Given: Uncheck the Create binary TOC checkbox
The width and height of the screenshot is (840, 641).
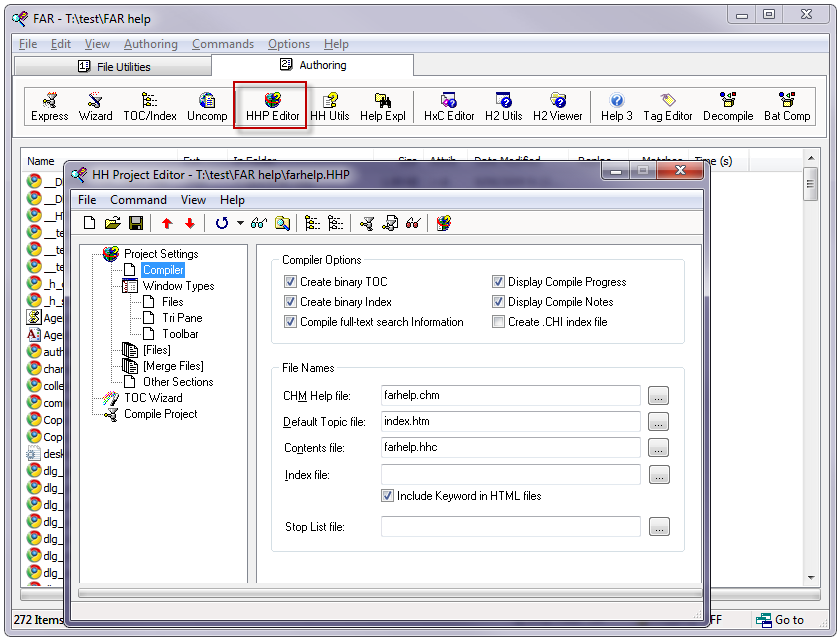Looking at the screenshot, I should pos(291,282).
